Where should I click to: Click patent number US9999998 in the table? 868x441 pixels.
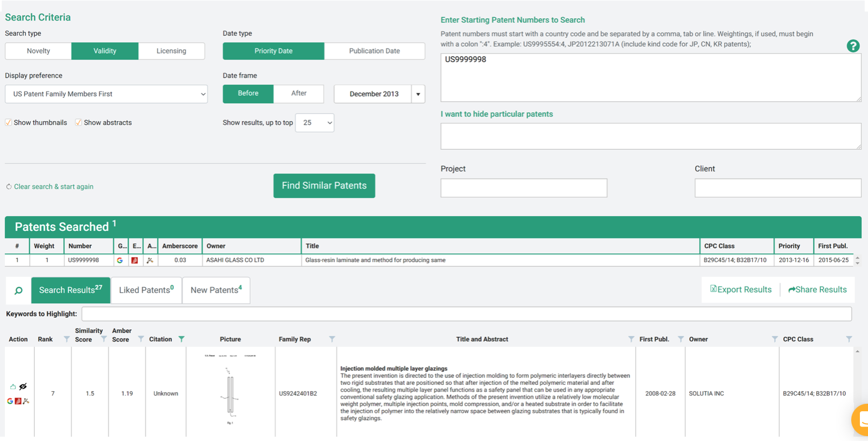[x=84, y=260]
